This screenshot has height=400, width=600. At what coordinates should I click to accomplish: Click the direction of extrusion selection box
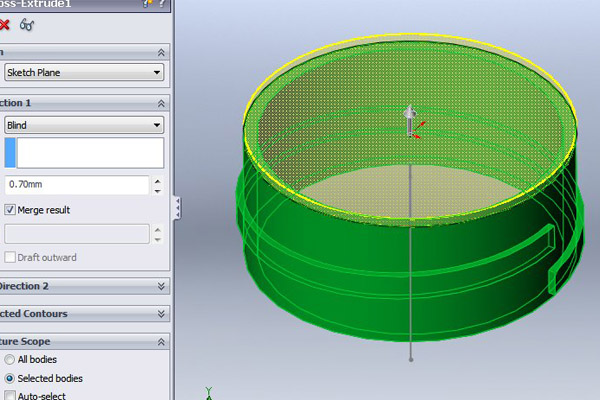(x=90, y=153)
